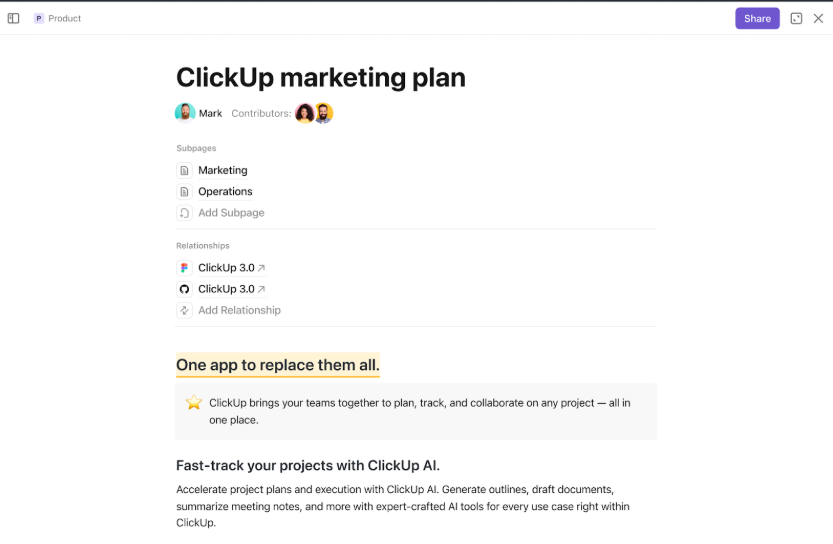The image size is (833, 544).
Task: Toggle the sidebar panel icon
Action: tap(13, 18)
